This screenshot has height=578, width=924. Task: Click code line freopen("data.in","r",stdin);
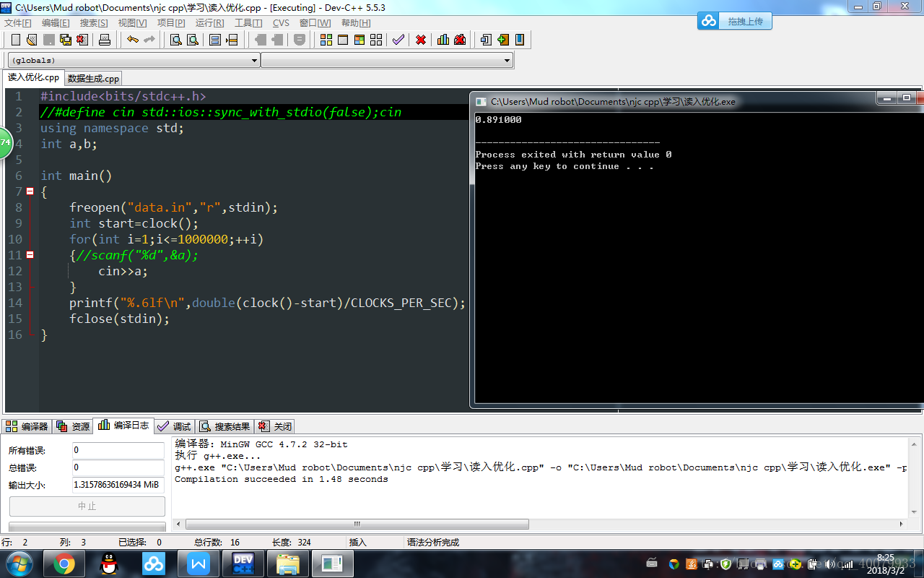coord(173,207)
